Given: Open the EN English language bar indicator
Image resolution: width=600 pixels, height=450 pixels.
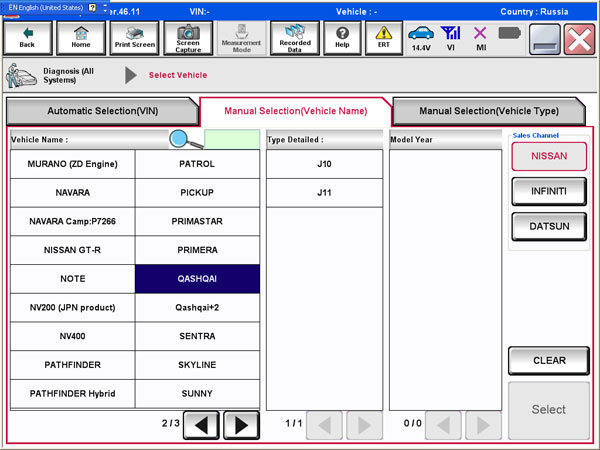Looking at the screenshot, I should click(x=46, y=7).
